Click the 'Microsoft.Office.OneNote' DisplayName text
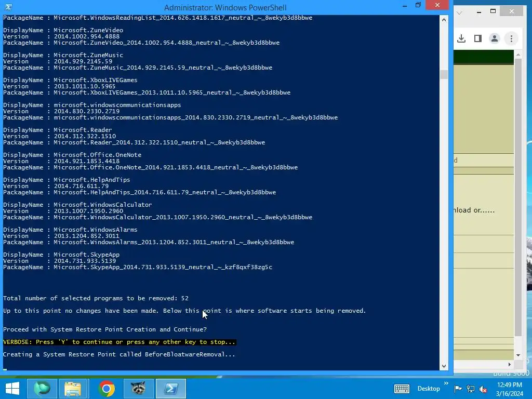The image size is (532, 399). (x=97, y=155)
